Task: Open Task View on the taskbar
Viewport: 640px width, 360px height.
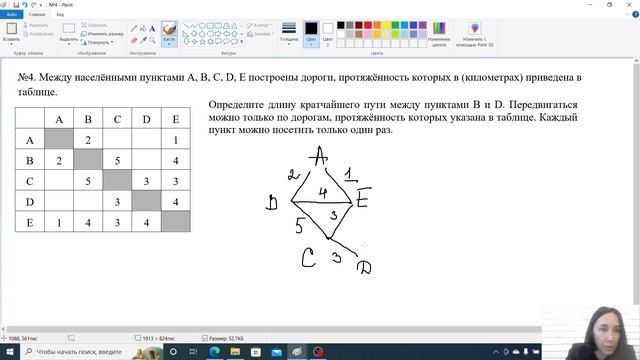Action: [x=193, y=352]
